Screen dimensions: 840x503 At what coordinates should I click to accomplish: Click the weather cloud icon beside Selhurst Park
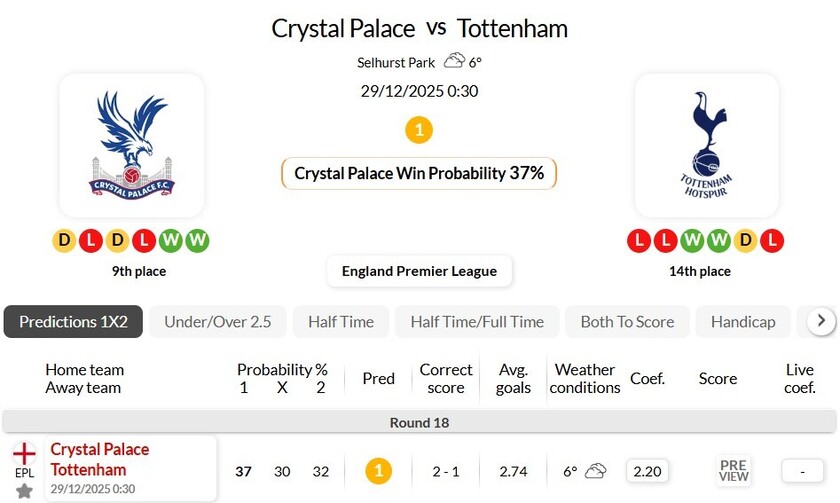pos(454,61)
